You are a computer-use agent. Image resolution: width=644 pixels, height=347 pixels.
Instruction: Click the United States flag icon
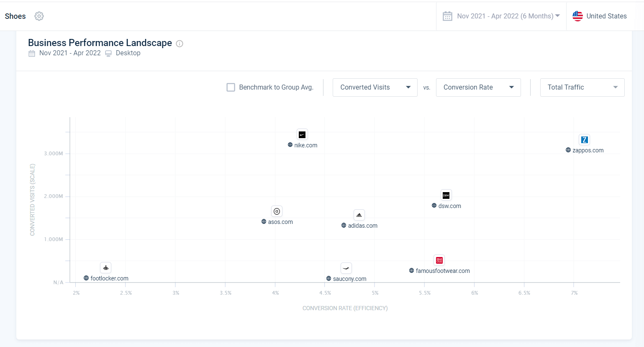tap(577, 16)
